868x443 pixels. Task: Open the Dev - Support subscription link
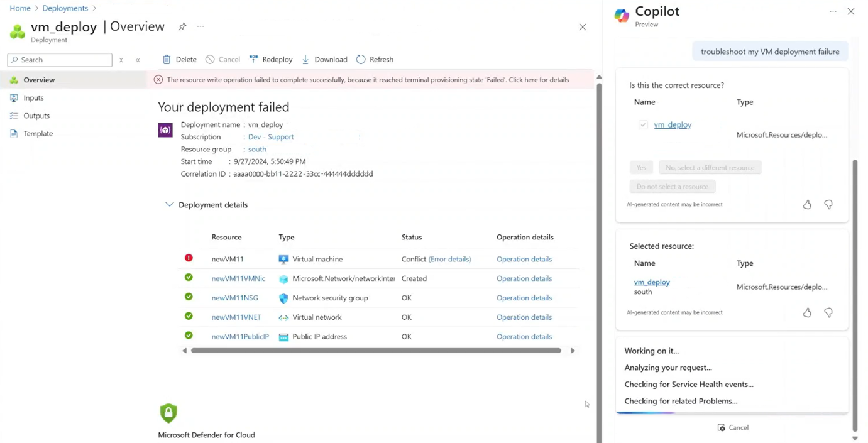pos(271,137)
